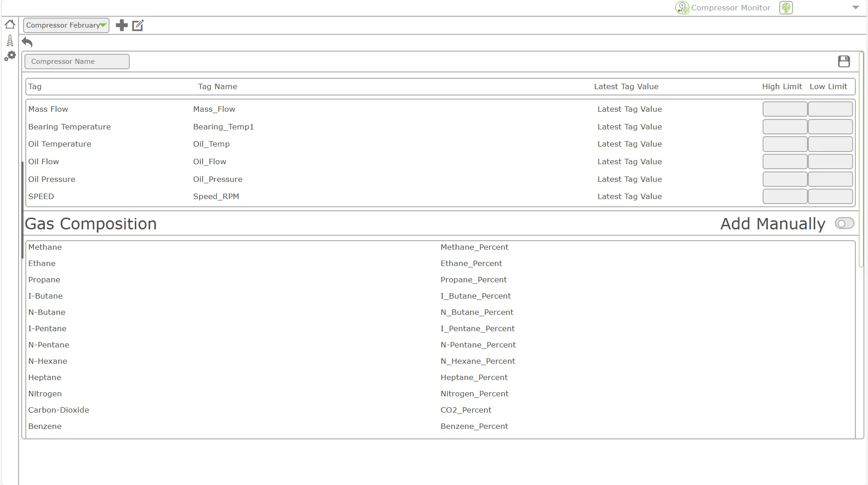
Task: Click the green tree icon in header
Action: pyautogui.click(x=786, y=8)
